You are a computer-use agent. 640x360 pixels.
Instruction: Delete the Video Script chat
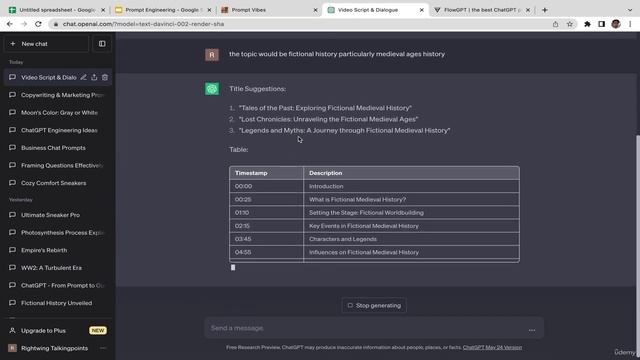(x=105, y=77)
